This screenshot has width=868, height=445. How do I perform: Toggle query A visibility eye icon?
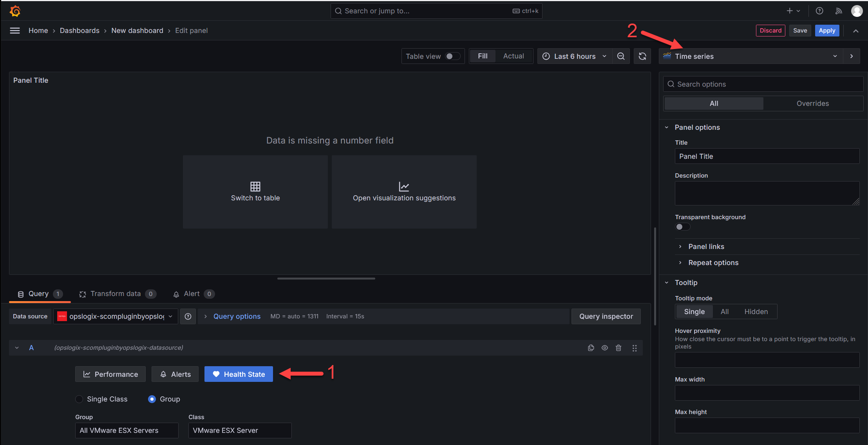[x=605, y=348]
